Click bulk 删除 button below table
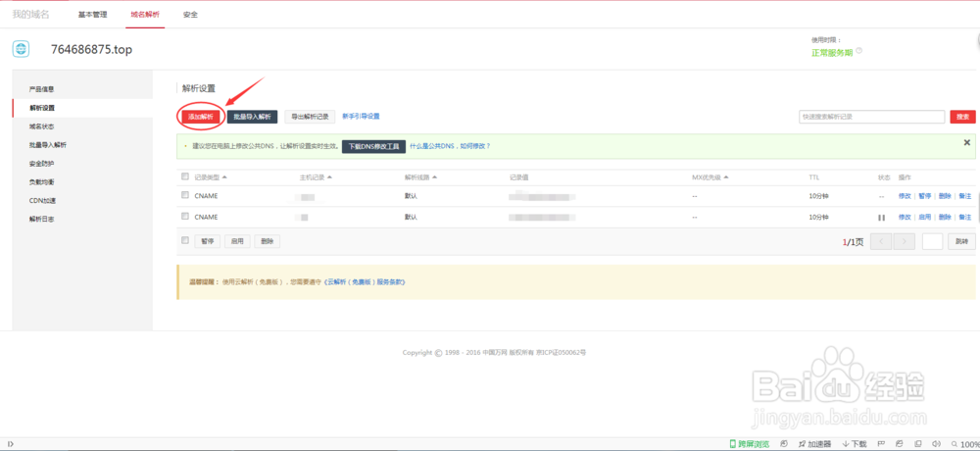 267,241
